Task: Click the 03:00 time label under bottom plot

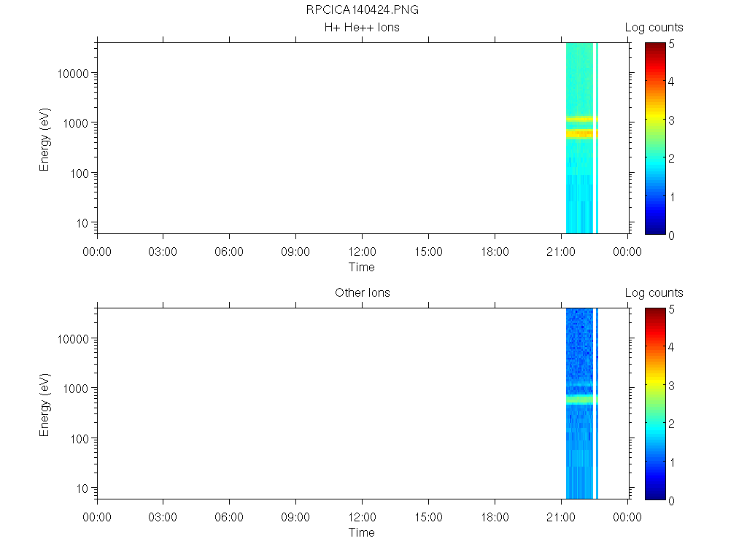Action: point(163,517)
